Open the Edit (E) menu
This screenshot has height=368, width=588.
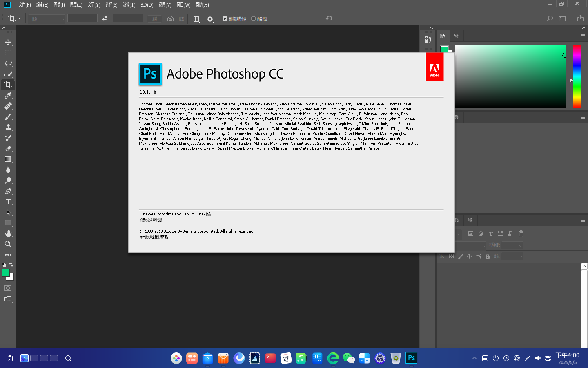point(42,5)
